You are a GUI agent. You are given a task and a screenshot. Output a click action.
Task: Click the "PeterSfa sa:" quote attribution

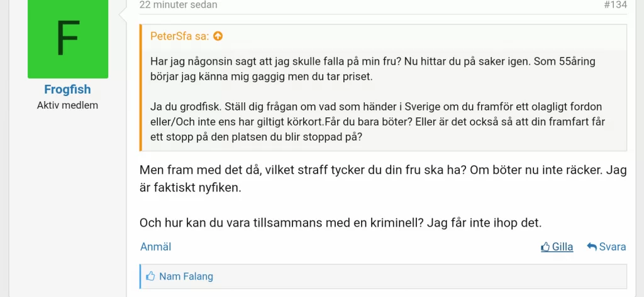pos(179,36)
